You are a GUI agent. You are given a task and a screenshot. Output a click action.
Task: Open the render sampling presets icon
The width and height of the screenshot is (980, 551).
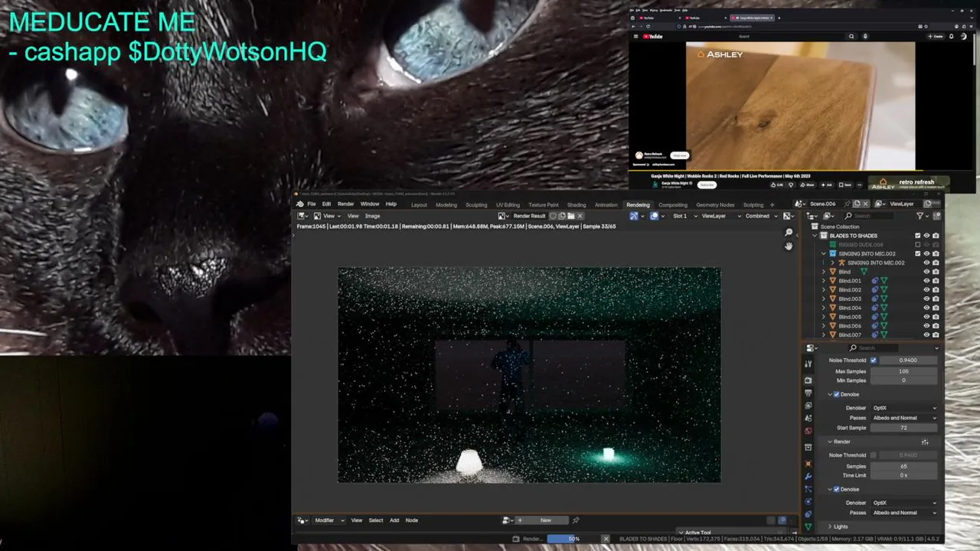pyautogui.click(x=925, y=442)
